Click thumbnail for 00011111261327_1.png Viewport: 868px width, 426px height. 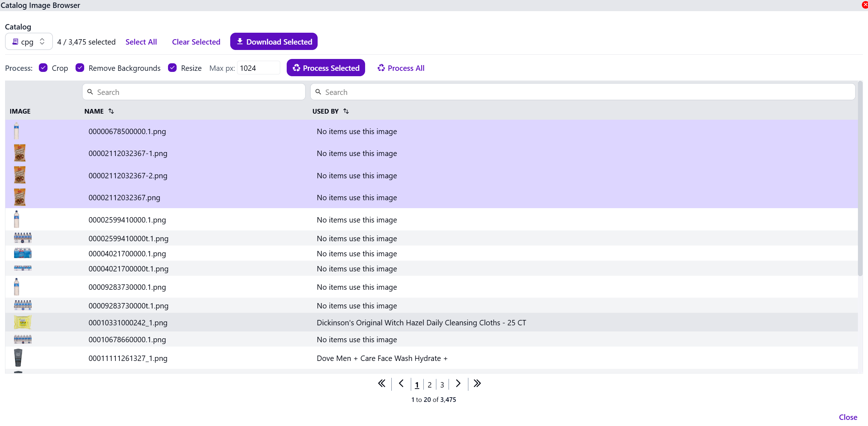tap(18, 358)
